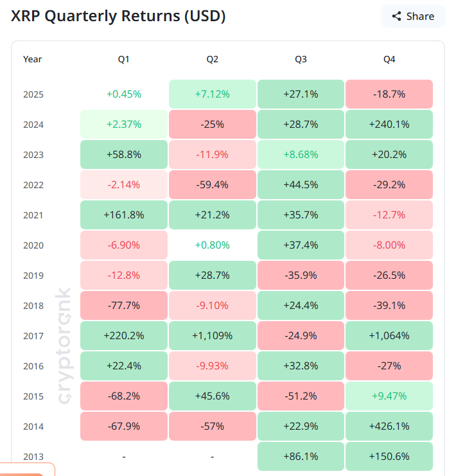Select the 2014 Q4 cell showing +426.1%
Screen dimensions: 456x476
point(389,426)
